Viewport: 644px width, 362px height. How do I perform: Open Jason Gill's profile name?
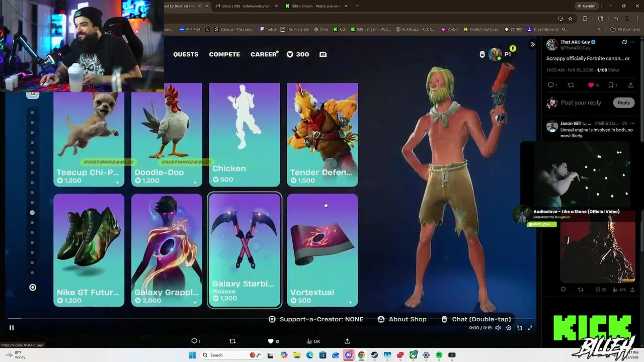570,123
